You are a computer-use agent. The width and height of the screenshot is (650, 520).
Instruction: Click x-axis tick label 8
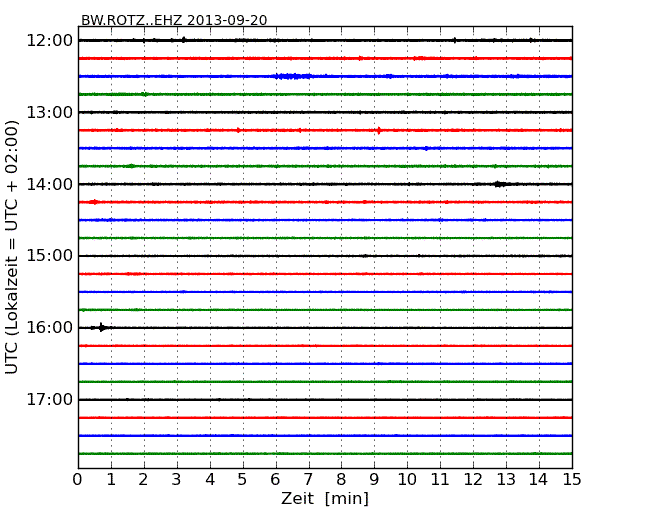point(341,480)
